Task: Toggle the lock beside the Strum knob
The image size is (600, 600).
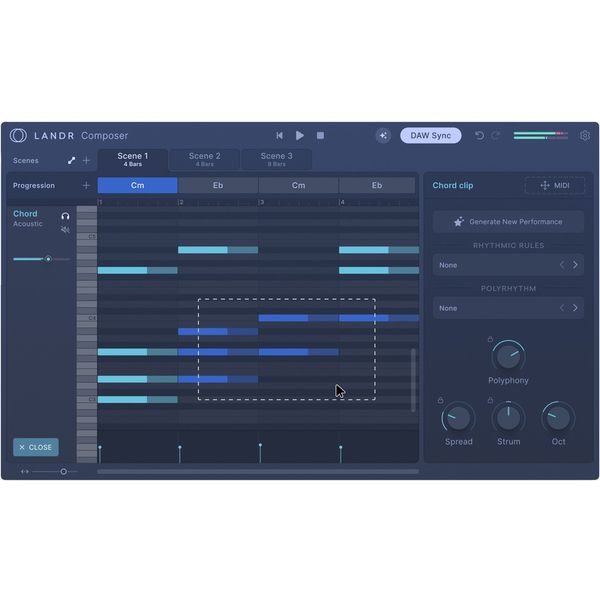Action: pos(490,400)
